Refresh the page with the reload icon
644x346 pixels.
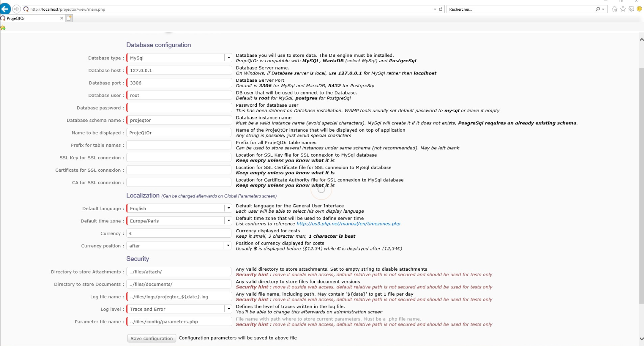(x=441, y=9)
